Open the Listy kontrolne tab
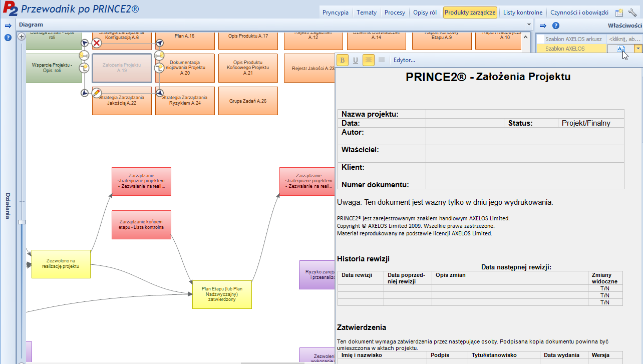 coord(523,13)
